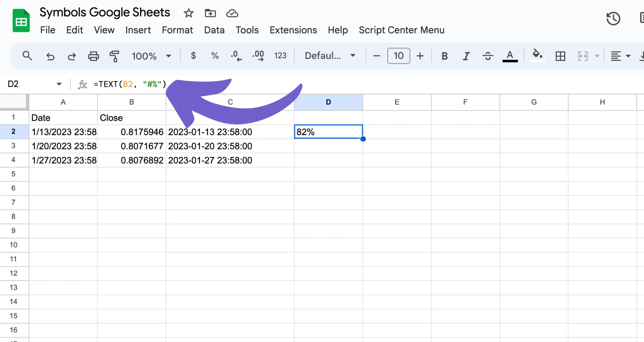Open the Help menu
644x342 pixels.
(338, 30)
